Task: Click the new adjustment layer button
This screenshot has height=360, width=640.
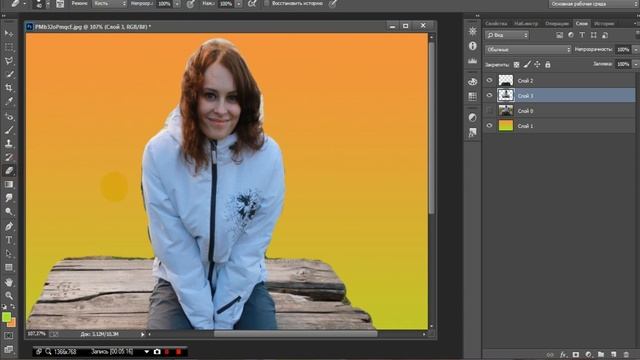Action: point(588,355)
